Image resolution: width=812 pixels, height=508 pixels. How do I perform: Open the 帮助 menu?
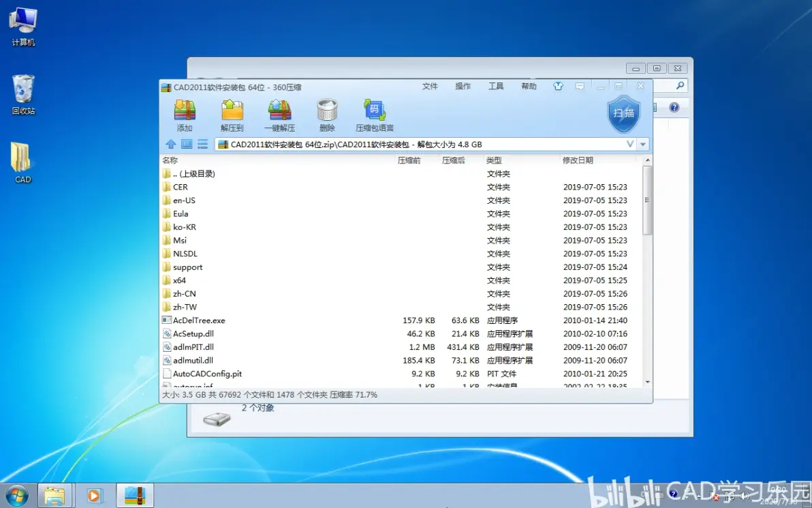tap(529, 86)
